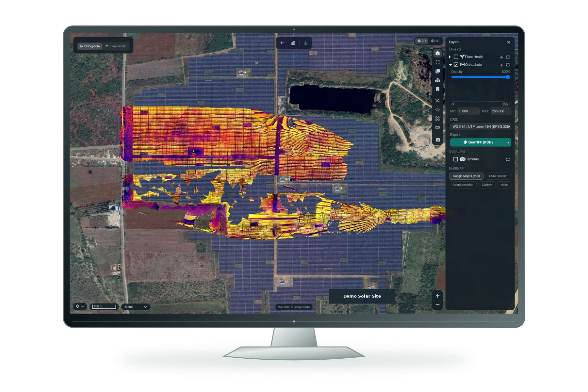The width and height of the screenshot is (588, 392).
Task: Zoom to Cameras overlay extent
Action: (508, 159)
